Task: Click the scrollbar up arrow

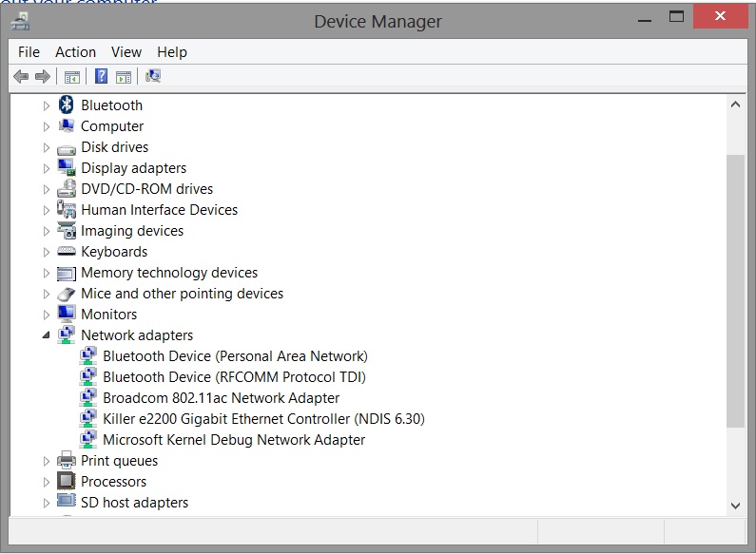Action: [735, 105]
